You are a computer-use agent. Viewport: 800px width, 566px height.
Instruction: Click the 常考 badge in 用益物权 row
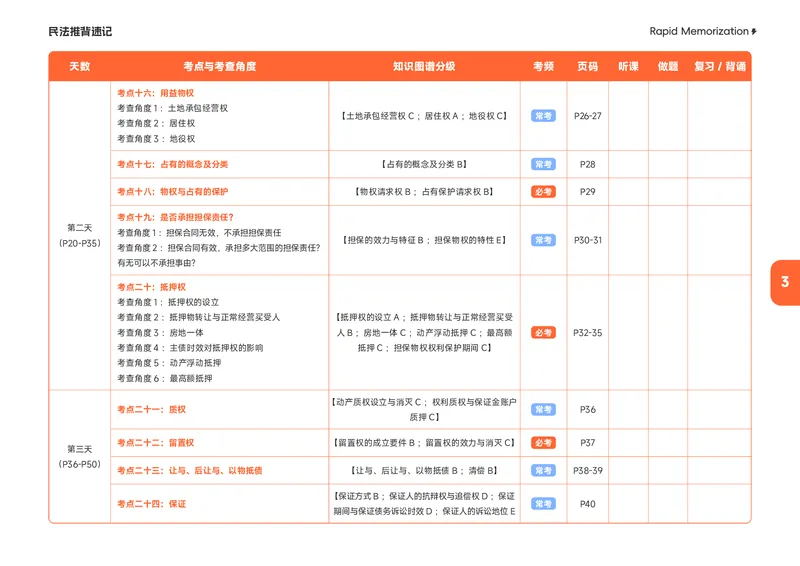[543, 116]
